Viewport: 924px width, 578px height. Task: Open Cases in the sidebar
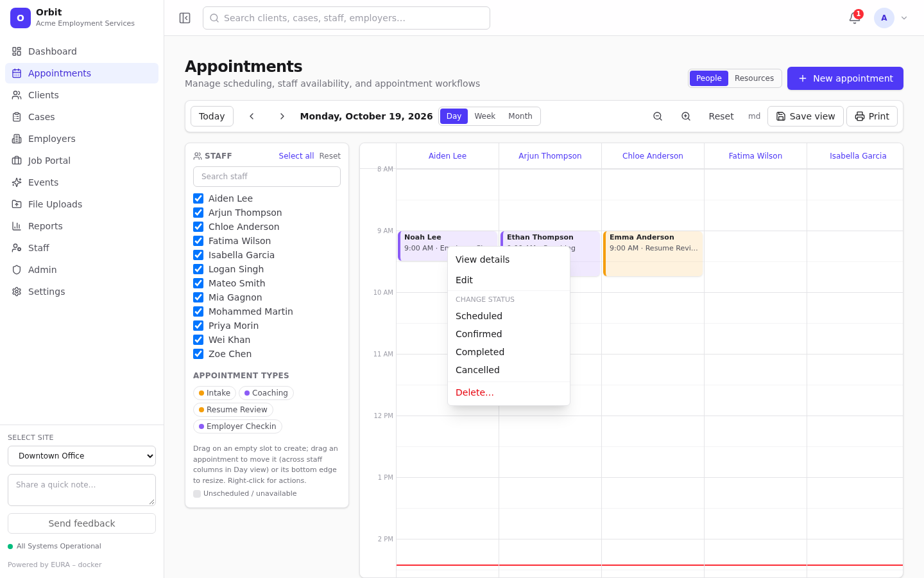[81, 117]
